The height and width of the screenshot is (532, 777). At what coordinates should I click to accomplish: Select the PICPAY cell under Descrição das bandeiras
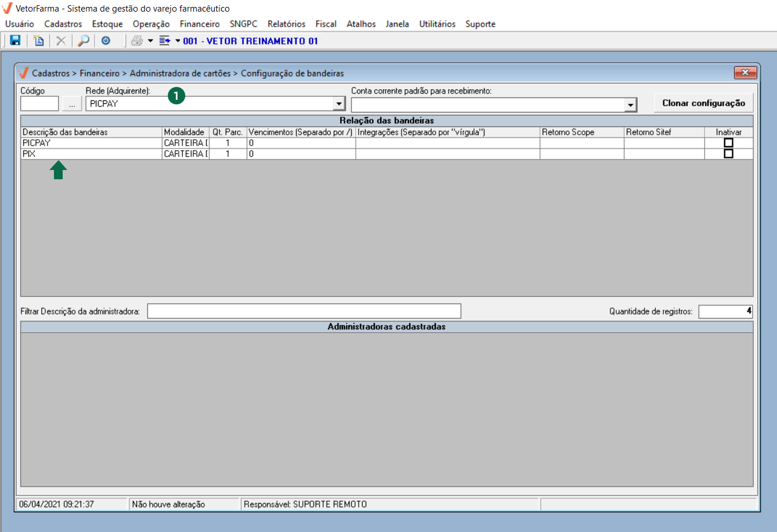pyautogui.click(x=91, y=143)
